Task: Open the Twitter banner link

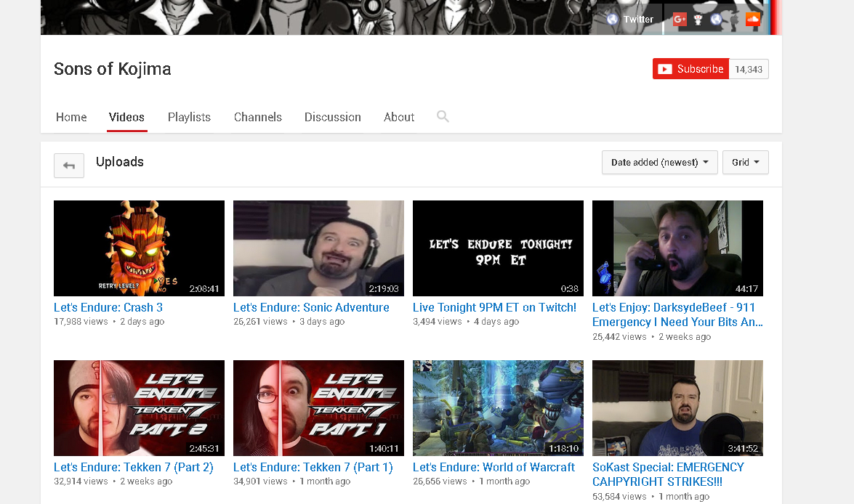Action: [x=630, y=20]
